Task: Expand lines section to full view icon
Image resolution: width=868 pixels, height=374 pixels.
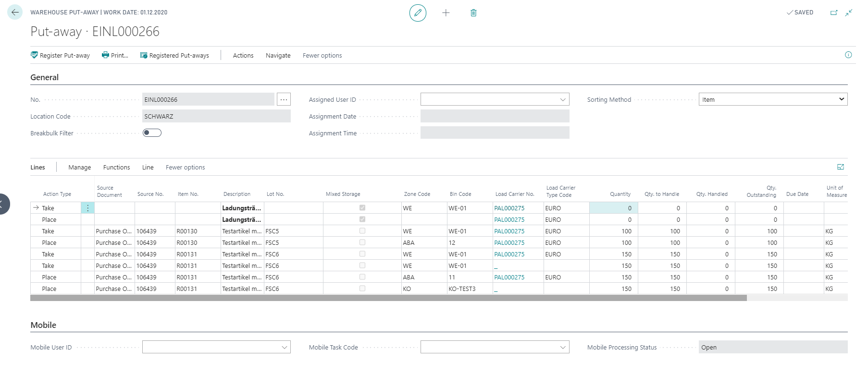Action: tap(841, 167)
